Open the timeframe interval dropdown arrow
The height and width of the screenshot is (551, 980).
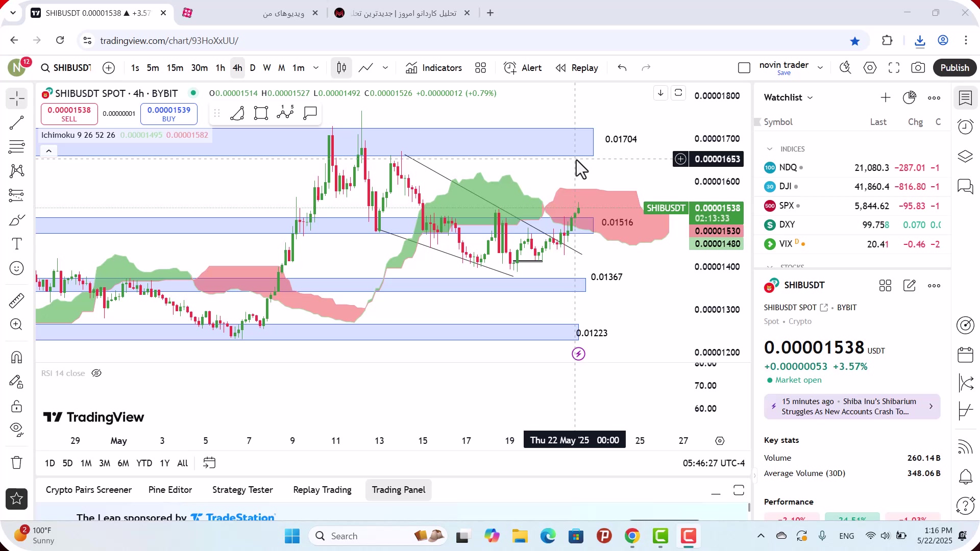[316, 68]
